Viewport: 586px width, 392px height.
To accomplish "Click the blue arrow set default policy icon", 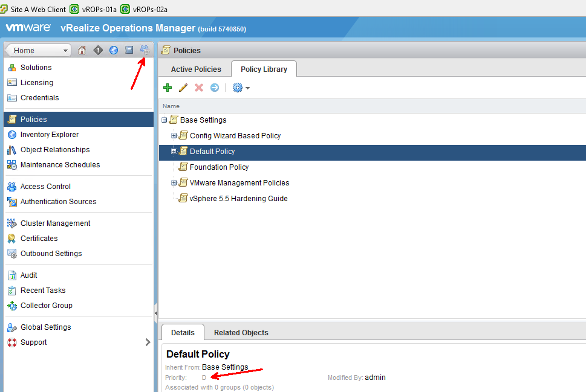I will [x=215, y=88].
